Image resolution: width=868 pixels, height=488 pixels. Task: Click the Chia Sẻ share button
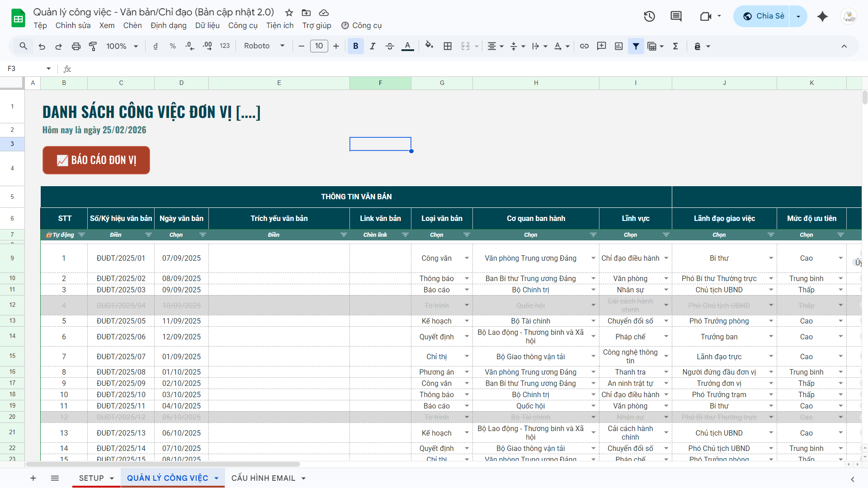pyautogui.click(x=763, y=16)
